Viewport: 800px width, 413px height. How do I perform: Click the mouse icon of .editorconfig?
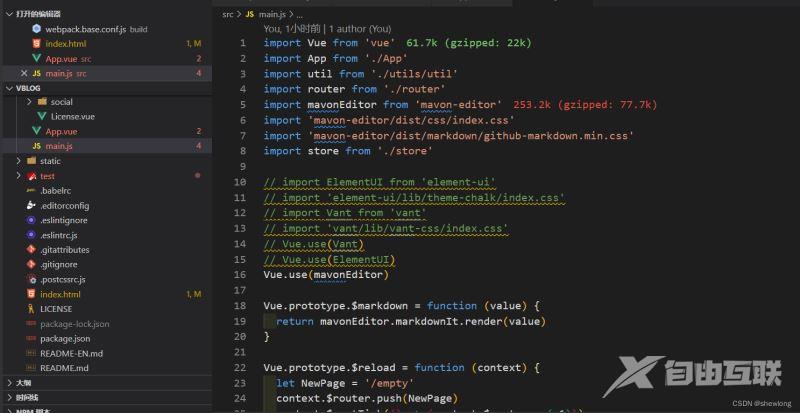pyautogui.click(x=31, y=205)
